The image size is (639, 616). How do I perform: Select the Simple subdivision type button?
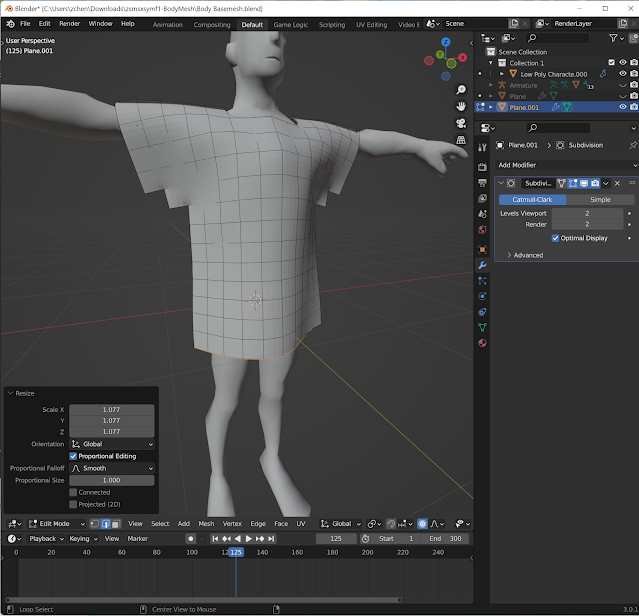(x=599, y=200)
